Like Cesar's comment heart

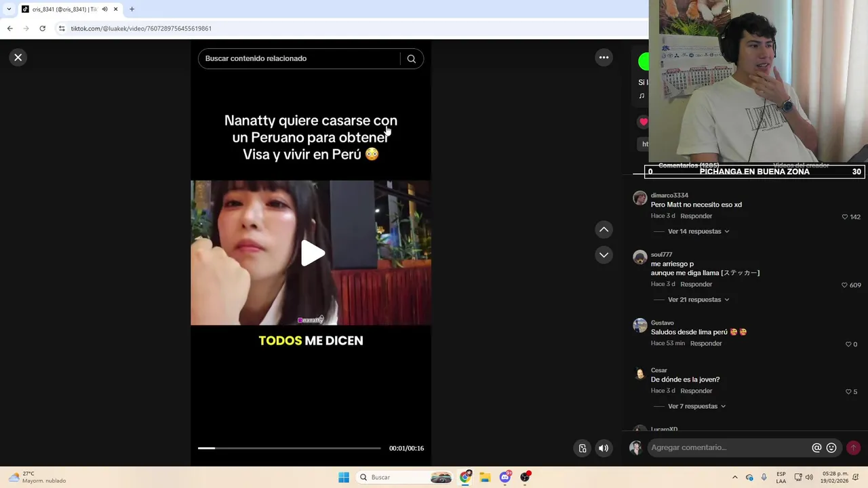[x=848, y=392]
